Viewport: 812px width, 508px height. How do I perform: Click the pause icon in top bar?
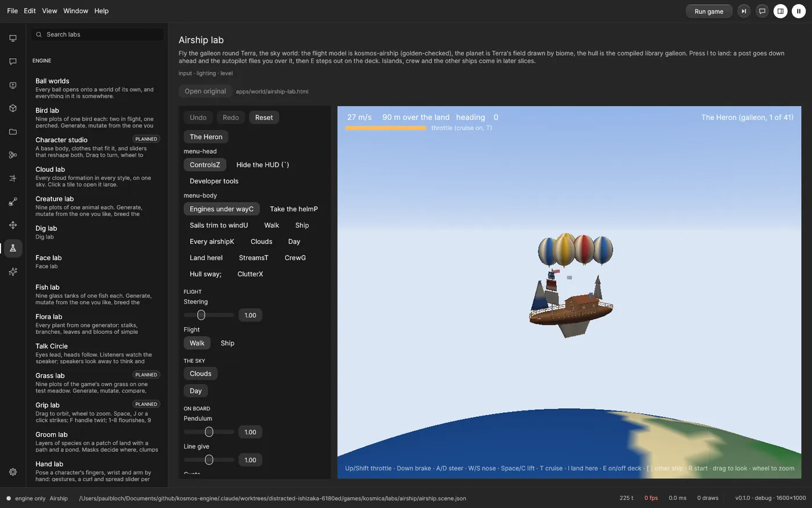(799, 11)
